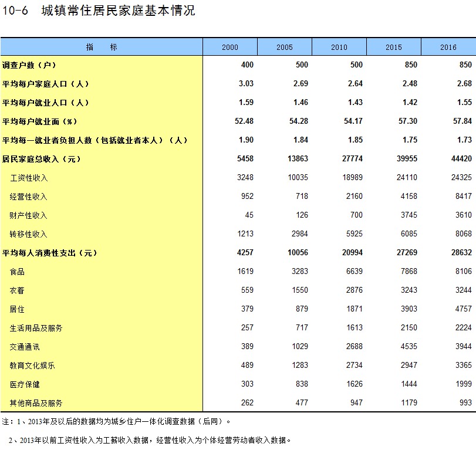This screenshot has height=450, width=476.
Task: Select the 居民家庭总收入（元） row label
Action: (42, 159)
